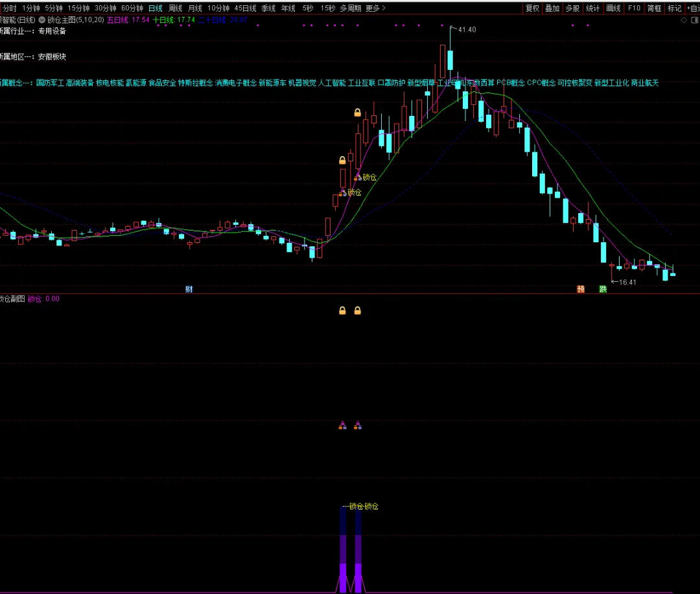The height and width of the screenshot is (594, 700).
Task: Click the 跌 marker on timeline
Action: coord(603,289)
